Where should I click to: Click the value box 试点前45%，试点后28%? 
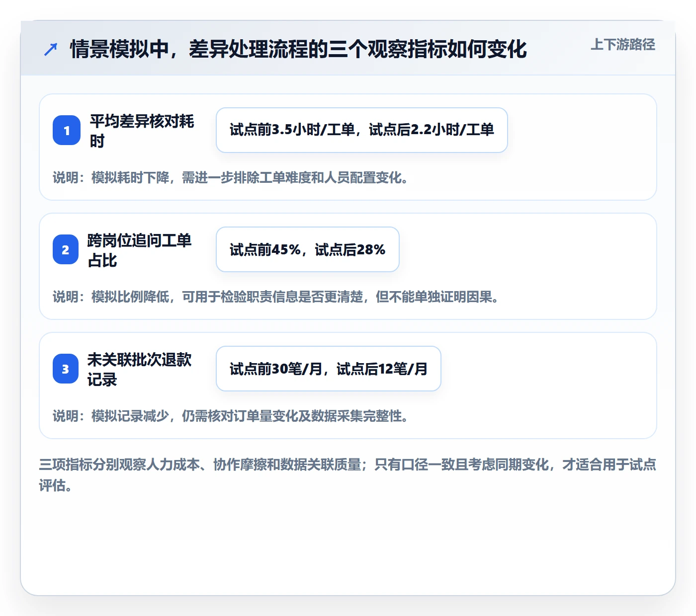click(x=308, y=249)
